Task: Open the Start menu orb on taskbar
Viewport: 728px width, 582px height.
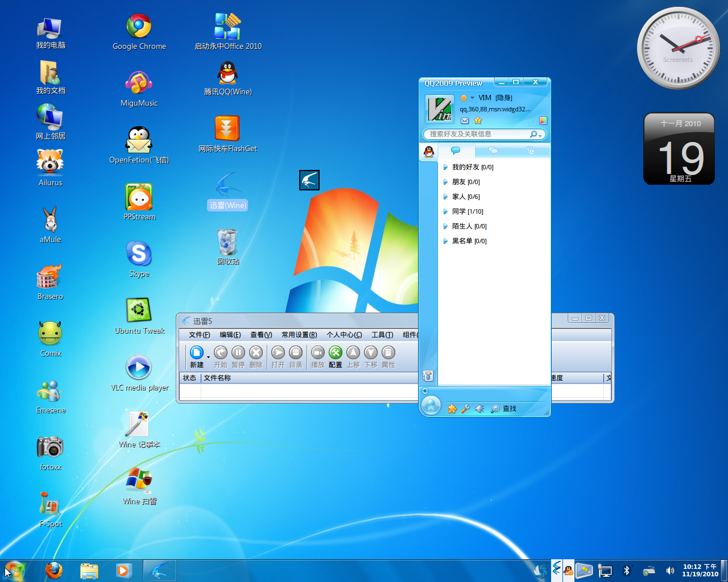Action: pyautogui.click(x=15, y=570)
